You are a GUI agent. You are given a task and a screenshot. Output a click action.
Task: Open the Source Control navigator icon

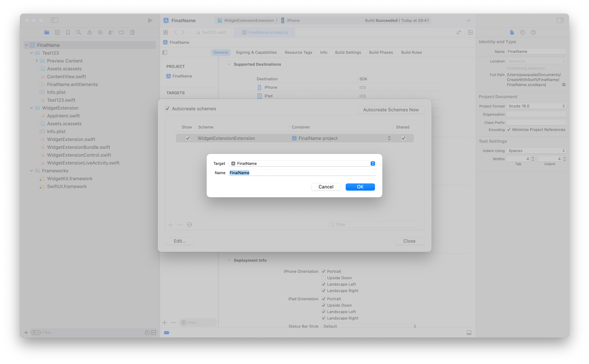[57, 32]
